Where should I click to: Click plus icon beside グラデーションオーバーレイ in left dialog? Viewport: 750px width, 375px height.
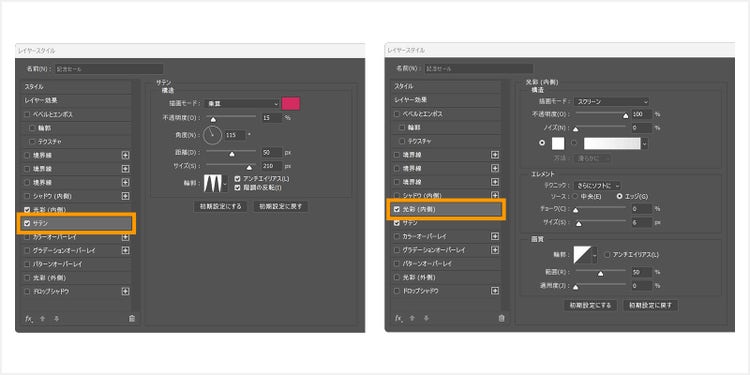point(125,250)
